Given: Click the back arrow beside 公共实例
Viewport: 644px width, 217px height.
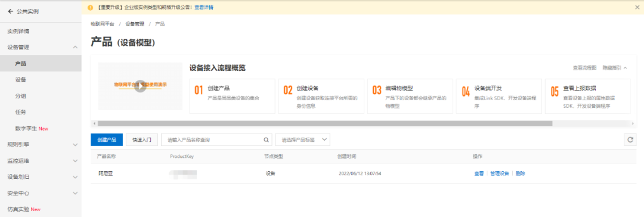Looking at the screenshot, I should (x=10, y=11).
